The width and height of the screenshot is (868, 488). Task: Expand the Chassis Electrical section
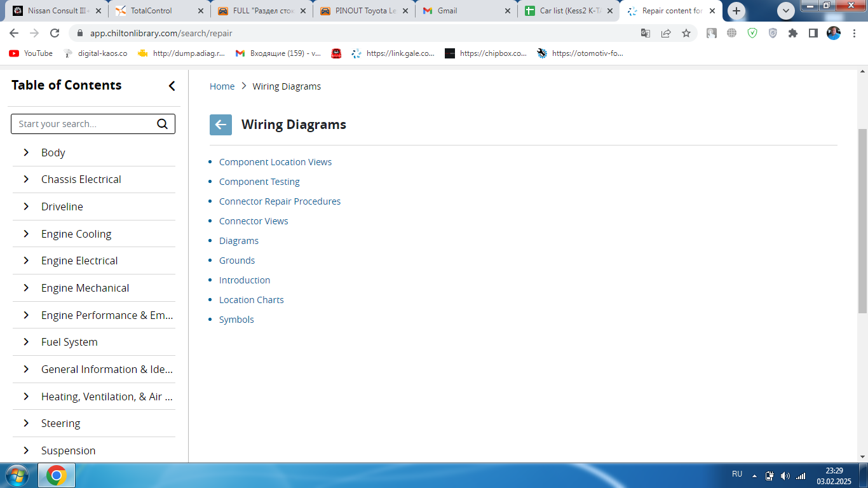26,179
